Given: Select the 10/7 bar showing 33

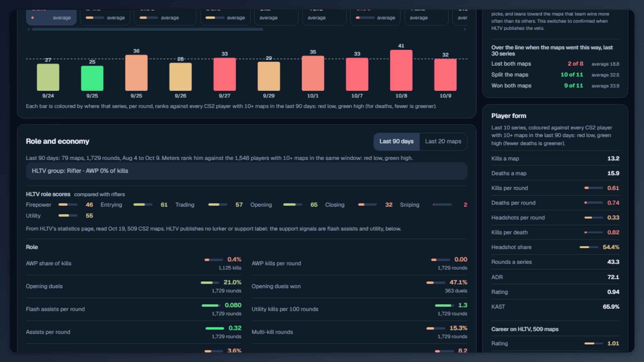Looking at the screenshot, I should tap(357, 74).
